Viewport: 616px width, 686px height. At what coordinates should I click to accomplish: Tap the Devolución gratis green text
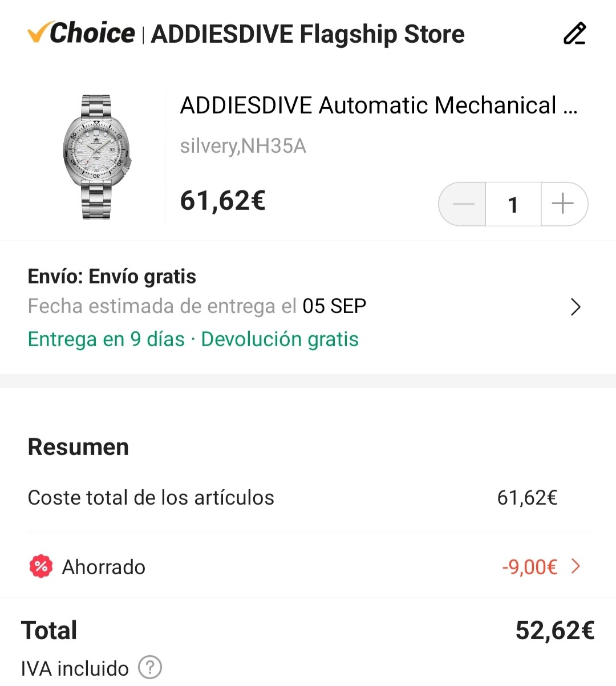(279, 339)
